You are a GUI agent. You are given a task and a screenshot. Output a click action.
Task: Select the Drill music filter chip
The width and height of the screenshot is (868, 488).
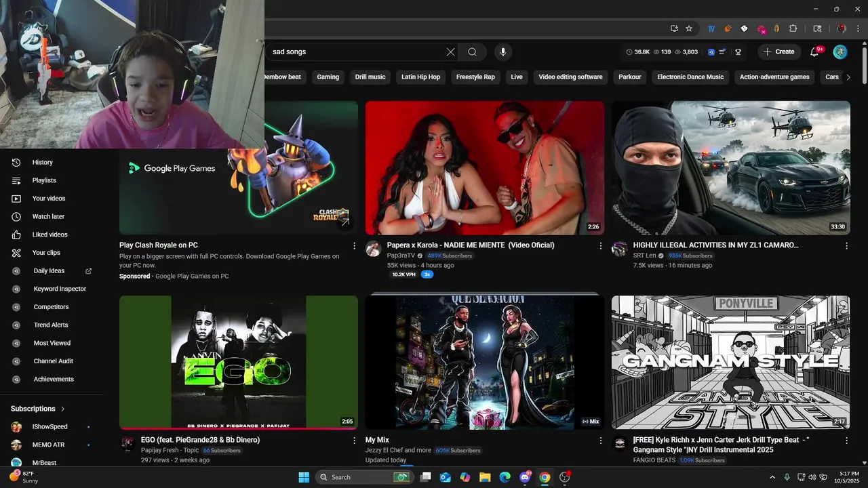(x=370, y=77)
